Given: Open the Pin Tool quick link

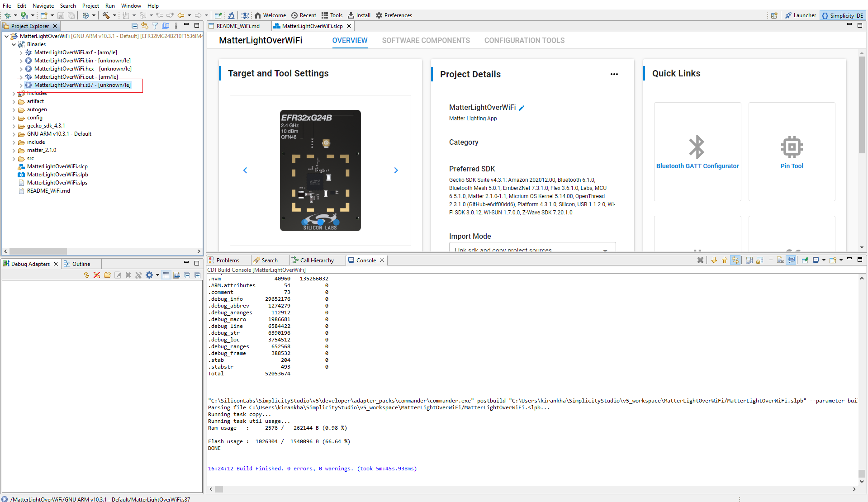Looking at the screenshot, I should tap(791, 152).
